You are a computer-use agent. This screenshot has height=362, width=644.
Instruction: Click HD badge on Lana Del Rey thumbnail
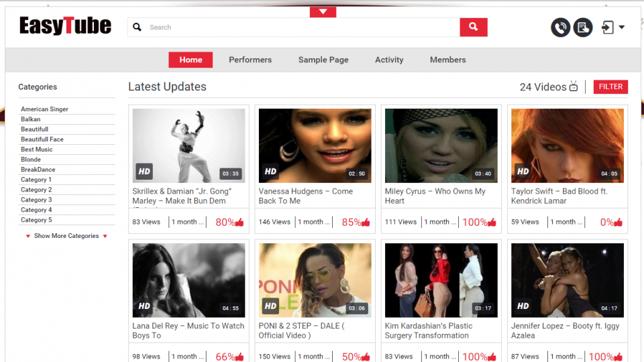tap(144, 306)
